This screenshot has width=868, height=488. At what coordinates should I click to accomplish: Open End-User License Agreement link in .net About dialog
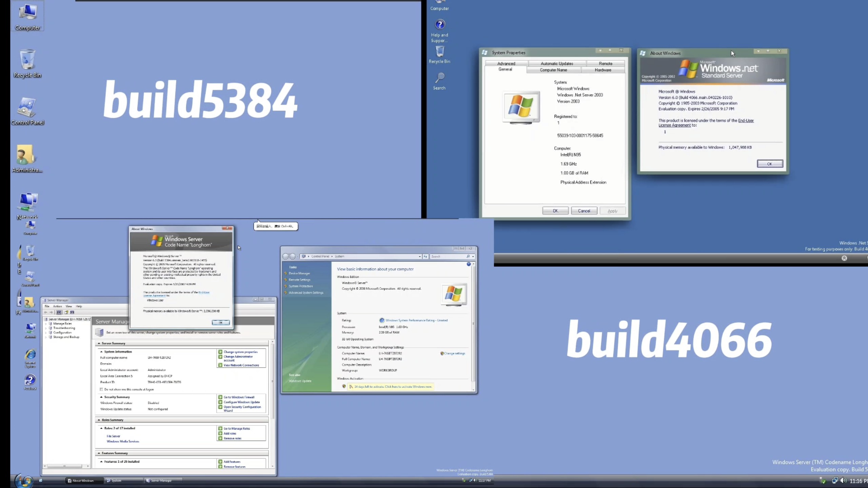click(706, 123)
